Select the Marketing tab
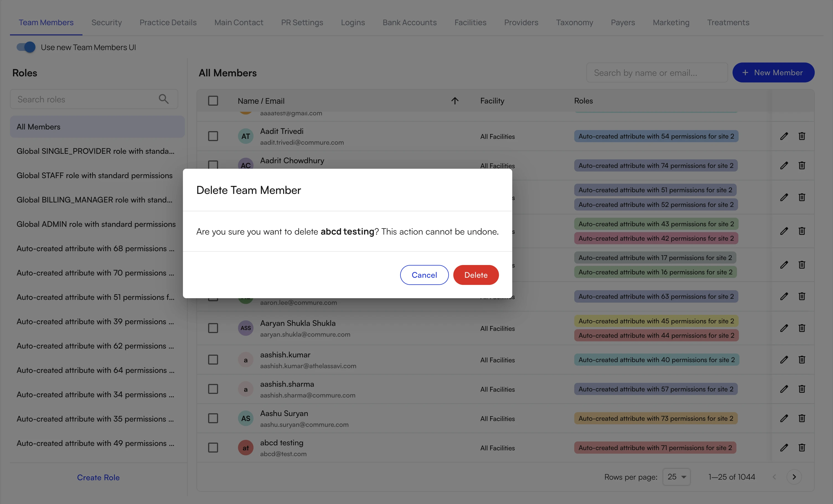This screenshot has height=504, width=833. (x=671, y=22)
